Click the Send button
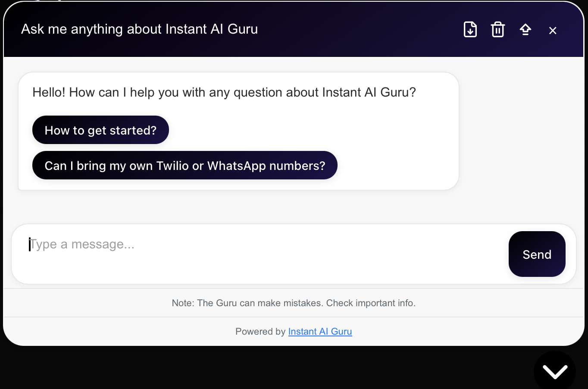The image size is (588, 389). [x=537, y=254]
